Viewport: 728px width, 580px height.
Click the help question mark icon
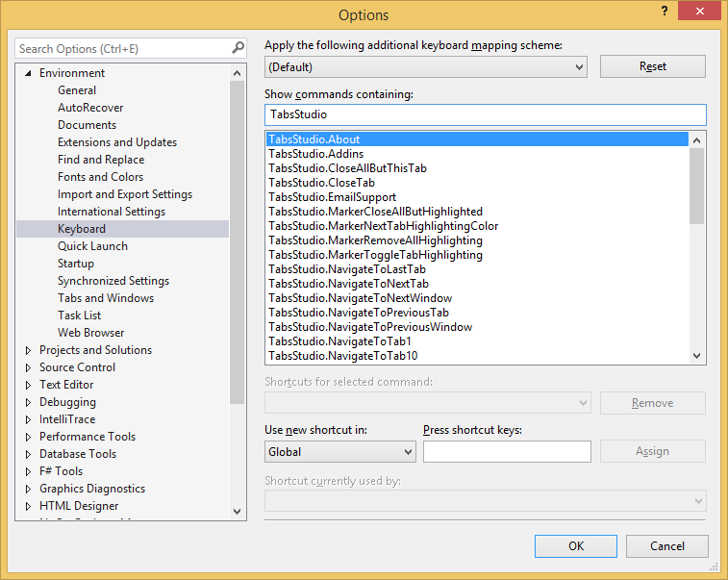point(665,11)
